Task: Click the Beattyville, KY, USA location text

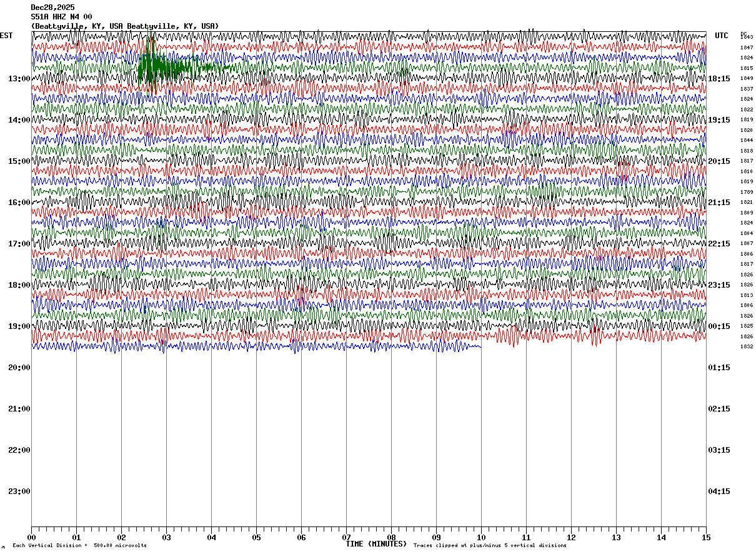Action: (x=125, y=26)
